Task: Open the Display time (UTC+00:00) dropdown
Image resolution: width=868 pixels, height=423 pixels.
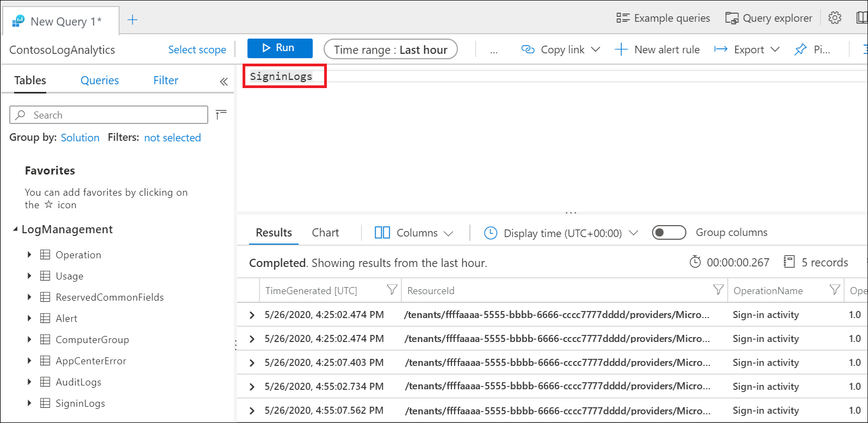Action: (x=561, y=233)
